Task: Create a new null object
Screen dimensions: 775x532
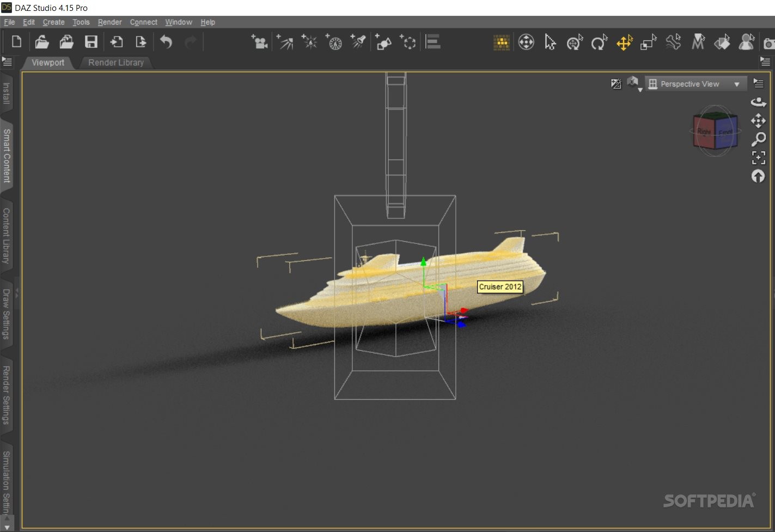Action: tap(408, 42)
